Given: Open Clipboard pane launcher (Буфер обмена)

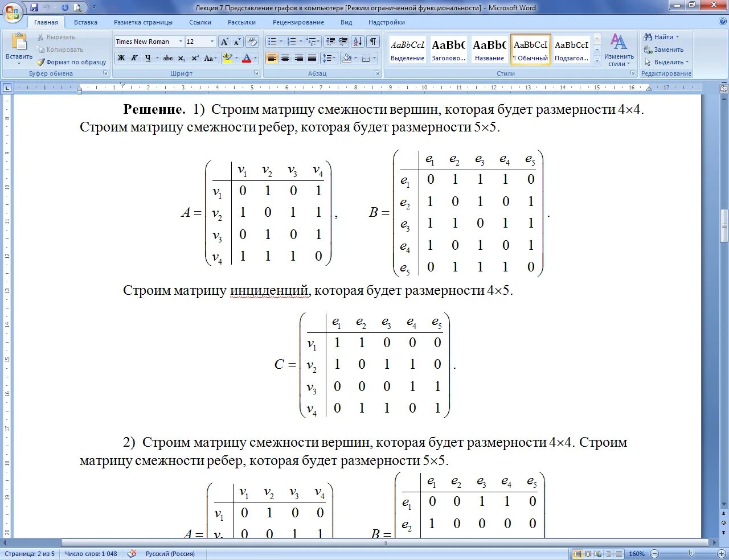Looking at the screenshot, I should tap(105, 73).
